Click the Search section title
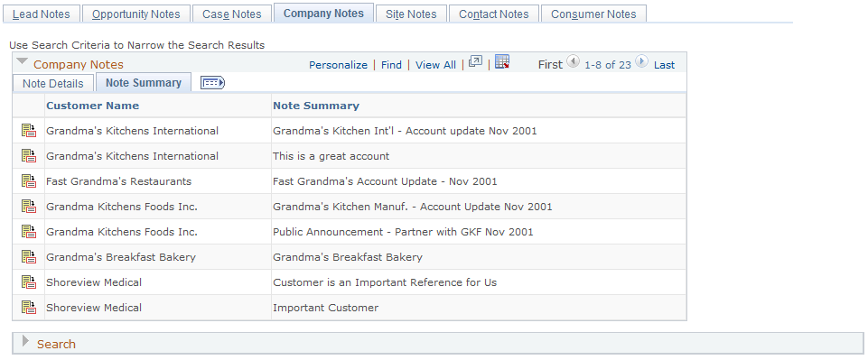The image size is (868, 360). click(57, 344)
